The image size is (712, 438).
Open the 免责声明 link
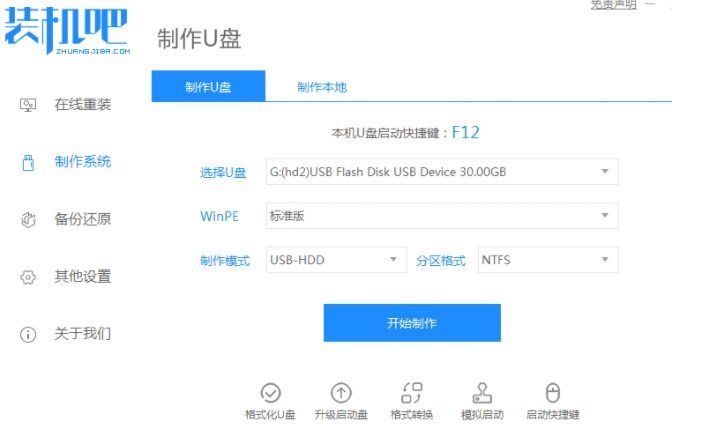click(613, 5)
